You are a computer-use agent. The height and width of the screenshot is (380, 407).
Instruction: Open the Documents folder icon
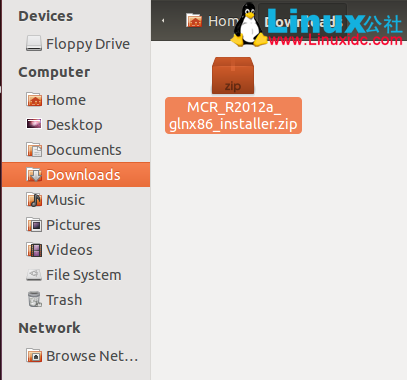[34, 150]
